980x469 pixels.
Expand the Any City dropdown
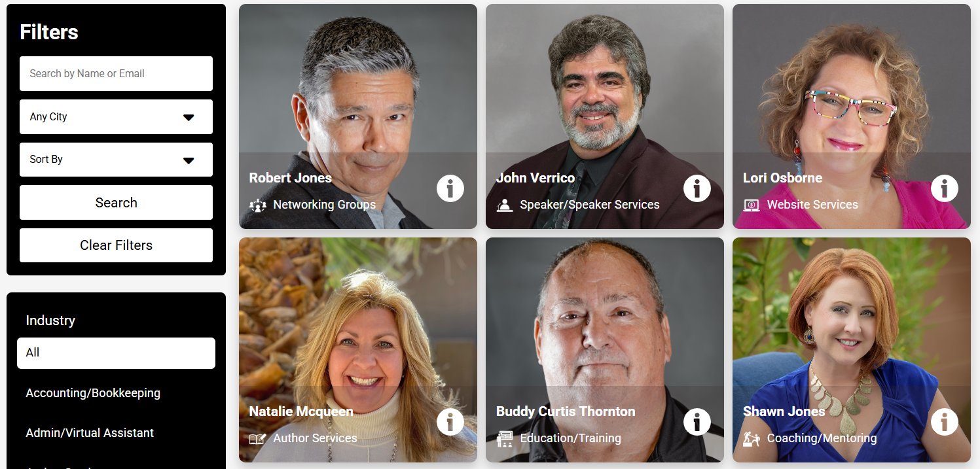tap(116, 116)
